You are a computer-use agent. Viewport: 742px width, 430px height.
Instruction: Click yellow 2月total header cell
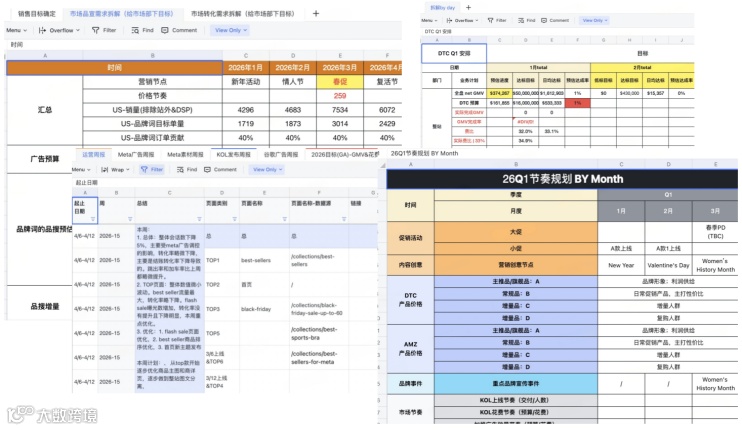642,68
